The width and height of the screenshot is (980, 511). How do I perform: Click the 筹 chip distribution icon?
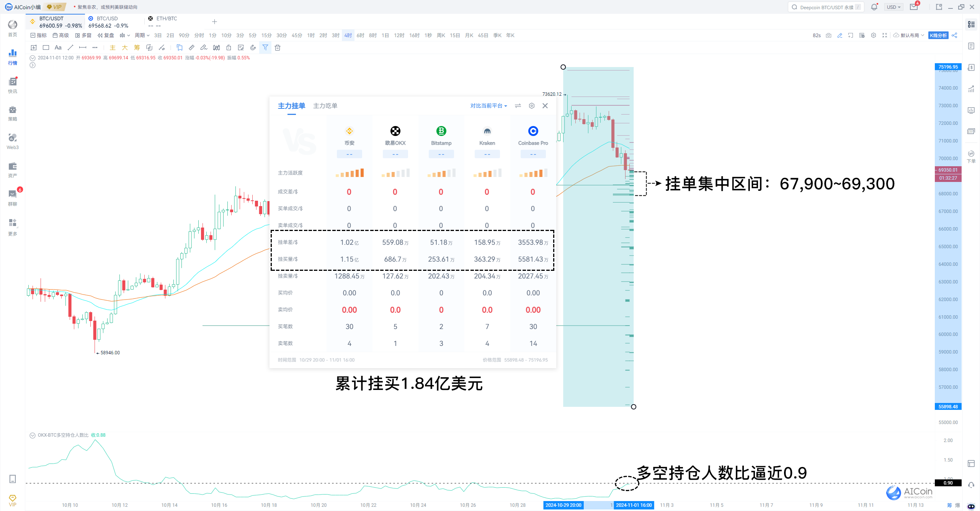coord(137,47)
